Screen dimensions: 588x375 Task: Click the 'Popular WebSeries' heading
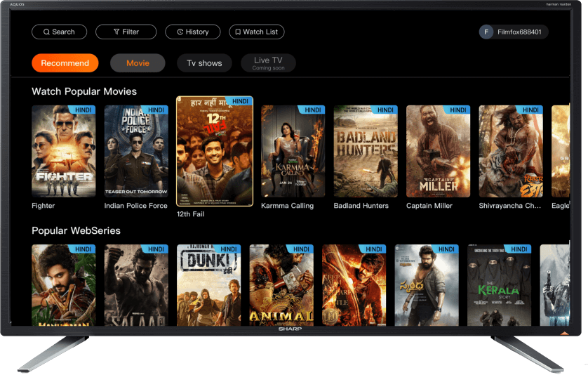tap(76, 231)
